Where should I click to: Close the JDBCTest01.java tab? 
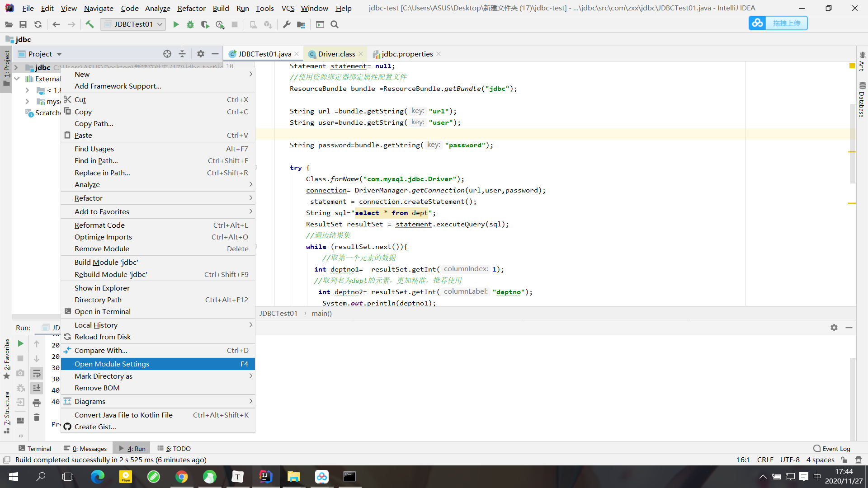tap(297, 54)
